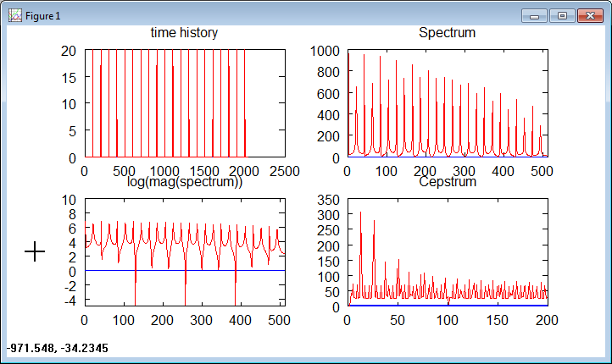Screen dimensions: 612x364
Task: Click the "Cepstrum" plot title
Action: 447,182
